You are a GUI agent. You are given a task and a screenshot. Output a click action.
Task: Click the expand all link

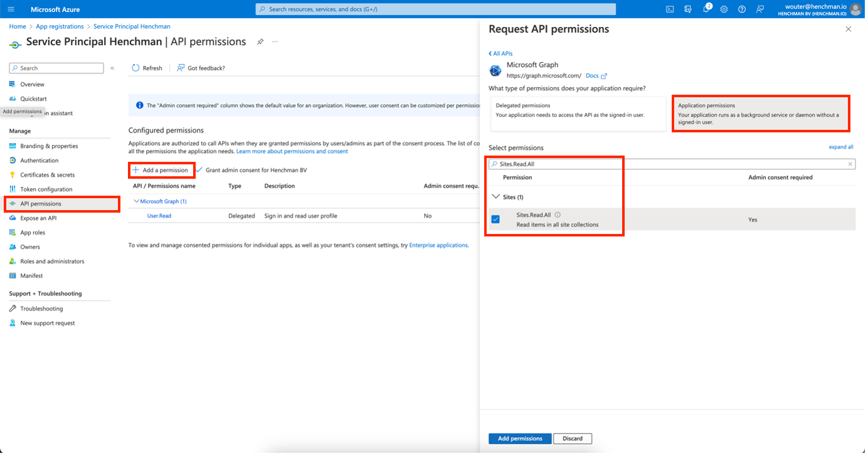click(840, 147)
